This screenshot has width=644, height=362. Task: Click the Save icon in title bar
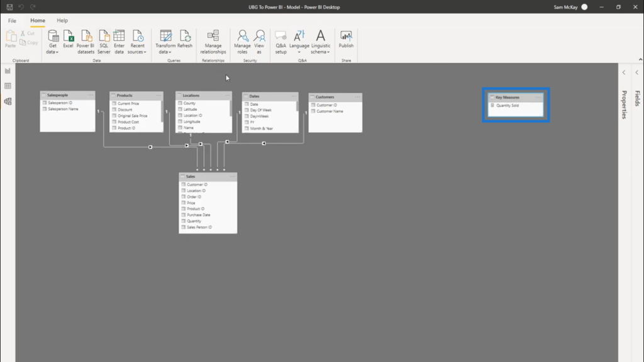9,7
